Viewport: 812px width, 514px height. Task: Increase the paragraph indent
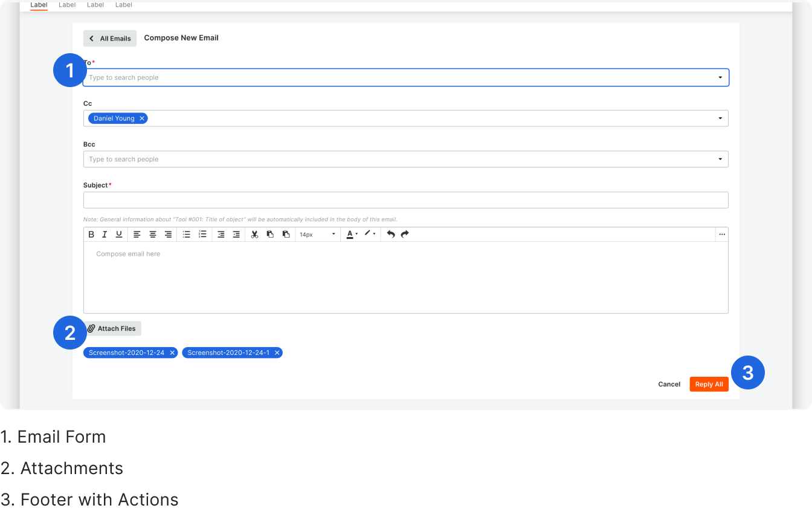pos(236,235)
